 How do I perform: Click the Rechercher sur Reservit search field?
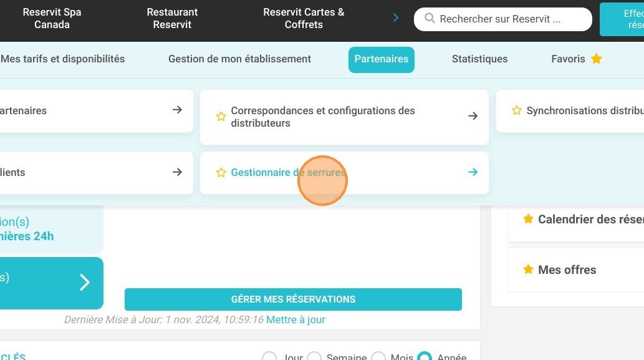(502, 19)
